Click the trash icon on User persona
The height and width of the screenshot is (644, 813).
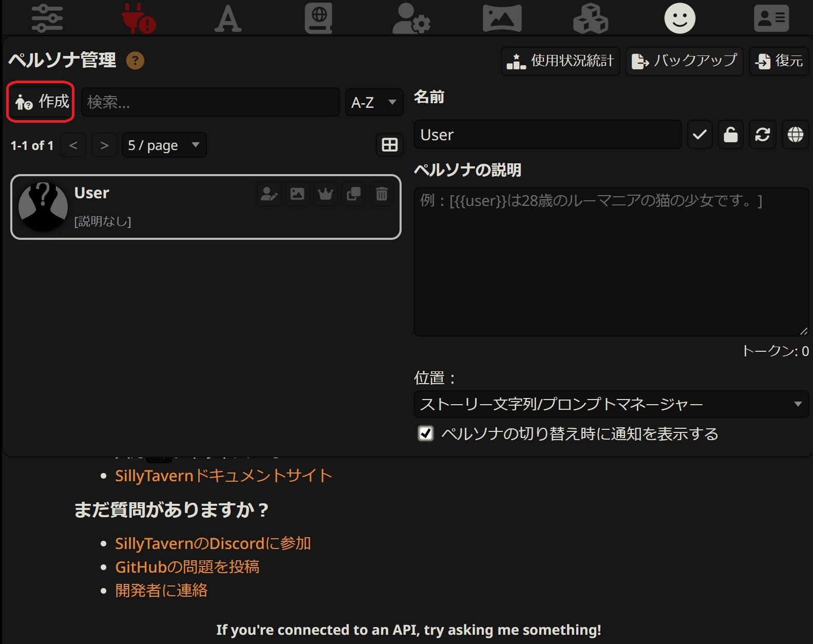pyautogui.click(x=382, y=194)
